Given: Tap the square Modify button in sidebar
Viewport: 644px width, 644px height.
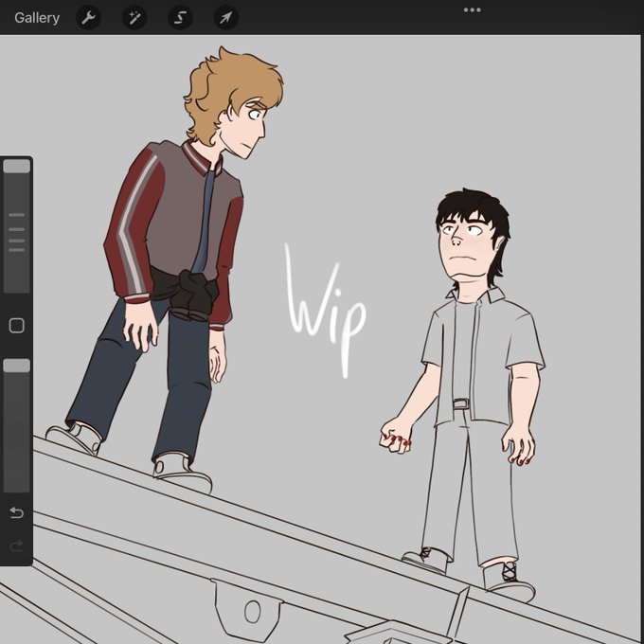Looking at the screenshot, I should pos(16,326).
